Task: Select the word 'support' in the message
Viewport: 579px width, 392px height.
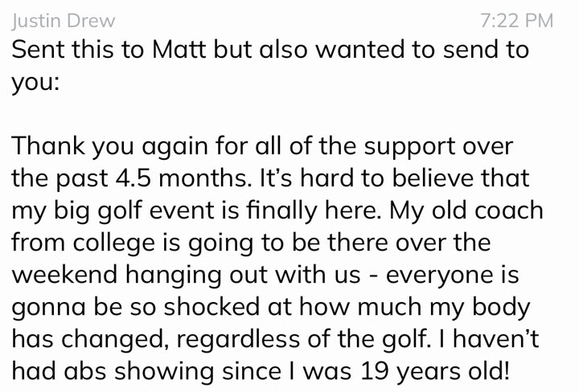Action: tap(409, 147)
